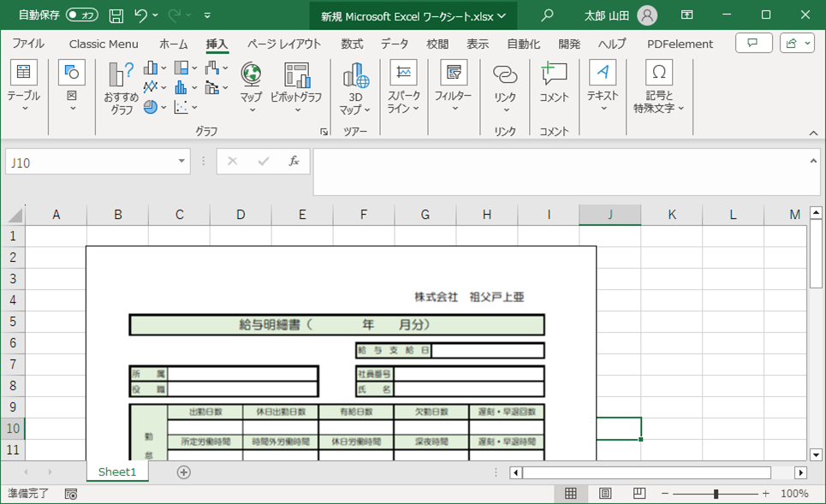
Task: Select the Sheet1 worksheet tab
Action: click(117, 472)
